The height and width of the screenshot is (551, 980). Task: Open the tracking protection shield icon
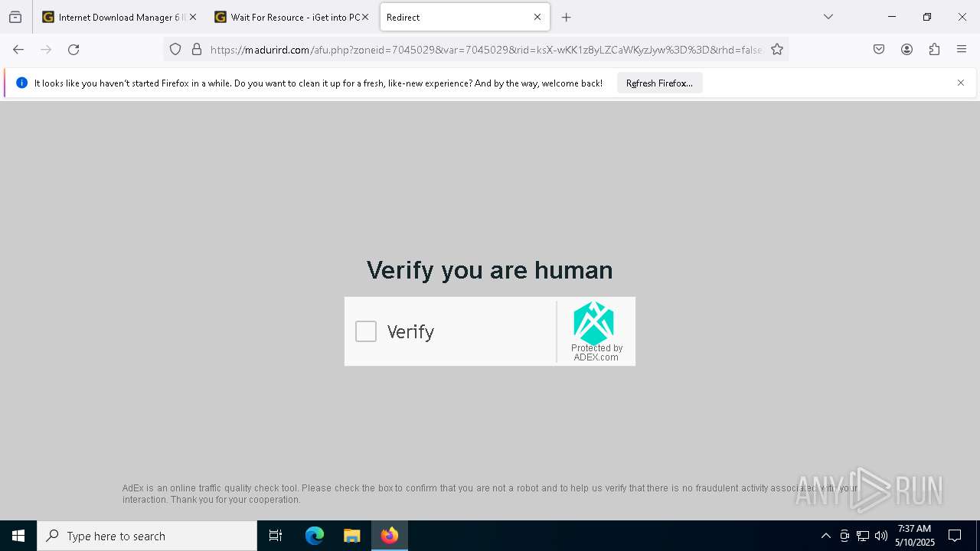tap(175, 50)
